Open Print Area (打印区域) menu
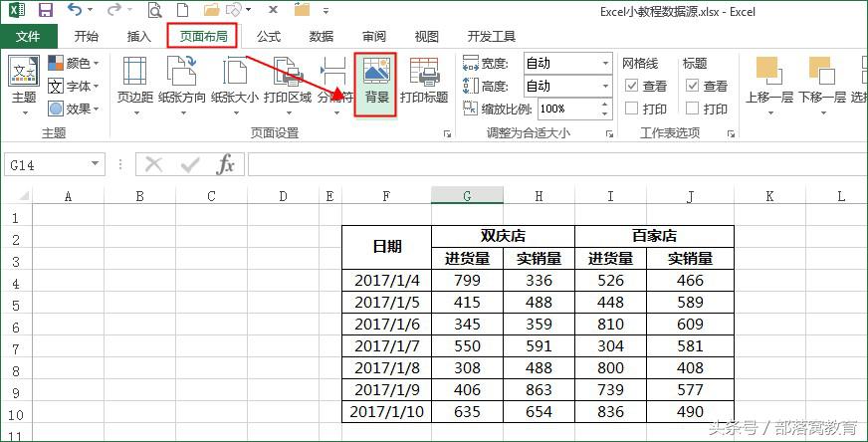Screen dimensions: 868x442 point(288,86)
